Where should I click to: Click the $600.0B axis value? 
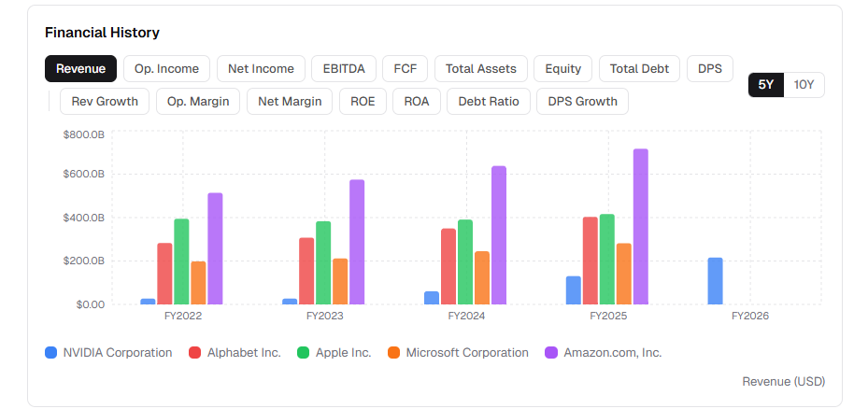84,175
